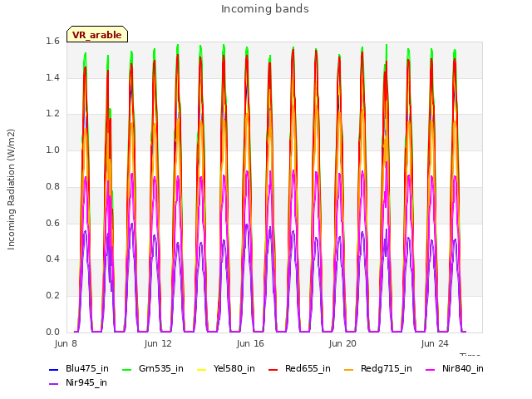Click the Jun 8 x-axis tick label
532x399 pixels.
pyautogui.click(x=66, y=343)
